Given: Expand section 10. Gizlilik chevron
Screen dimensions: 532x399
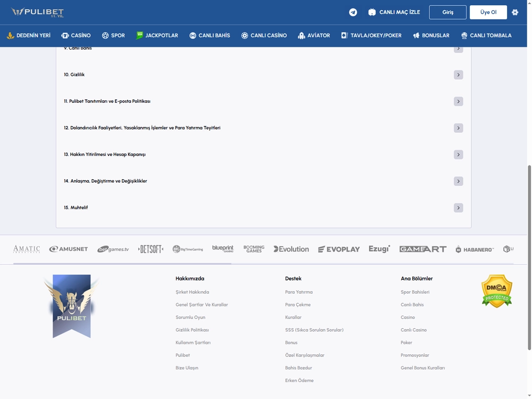Looking at the screenshot, I should click(x=459, y=74).
